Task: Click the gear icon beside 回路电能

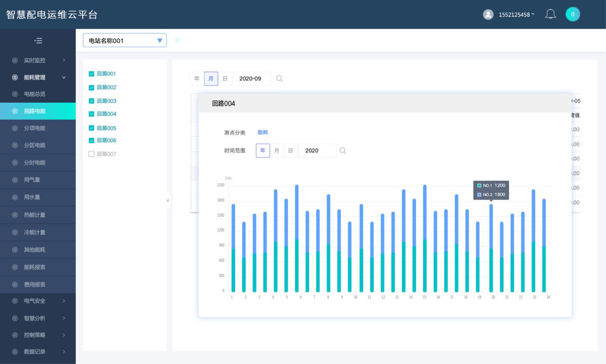Action: pyautogui.click(x=15, y=111)
